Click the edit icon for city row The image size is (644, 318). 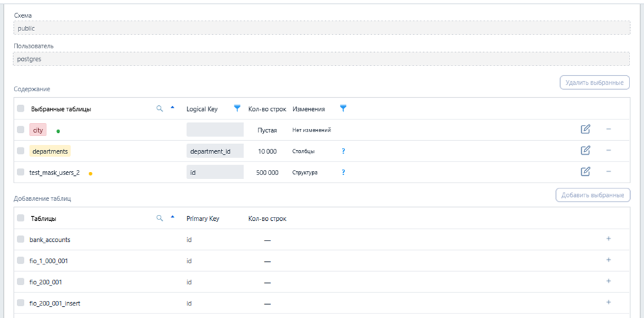tap(585, 130)
